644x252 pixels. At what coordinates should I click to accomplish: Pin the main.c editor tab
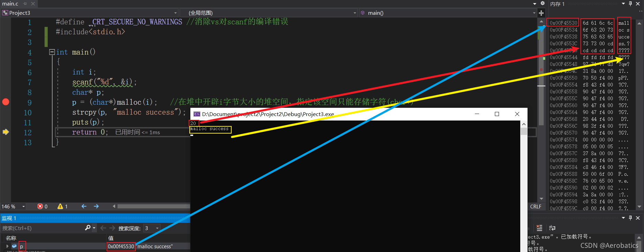[x=25, y=4]
